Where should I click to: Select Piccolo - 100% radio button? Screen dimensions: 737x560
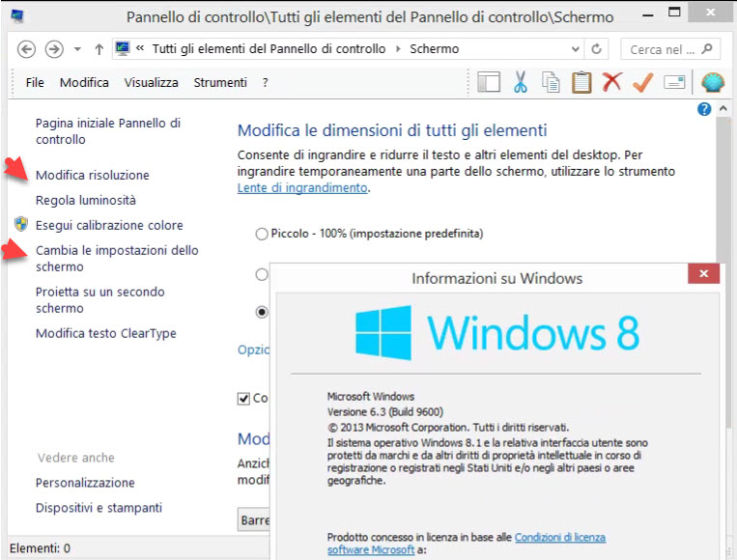(x=262, y=234)
